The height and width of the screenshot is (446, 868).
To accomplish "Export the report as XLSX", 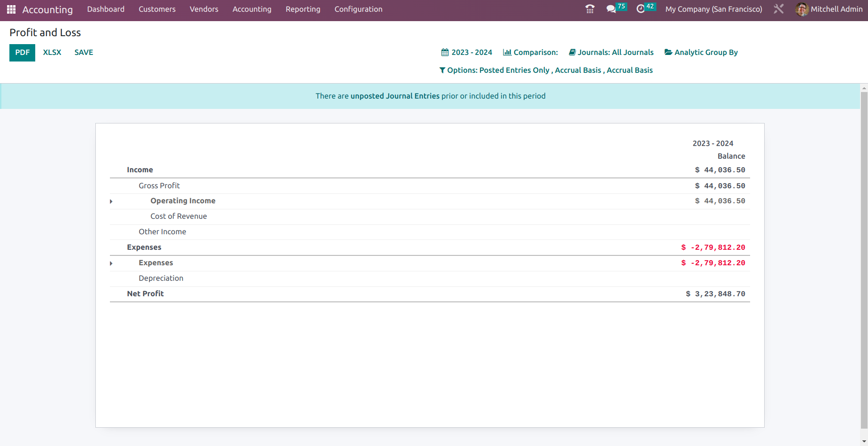I will tap(52, 52).
